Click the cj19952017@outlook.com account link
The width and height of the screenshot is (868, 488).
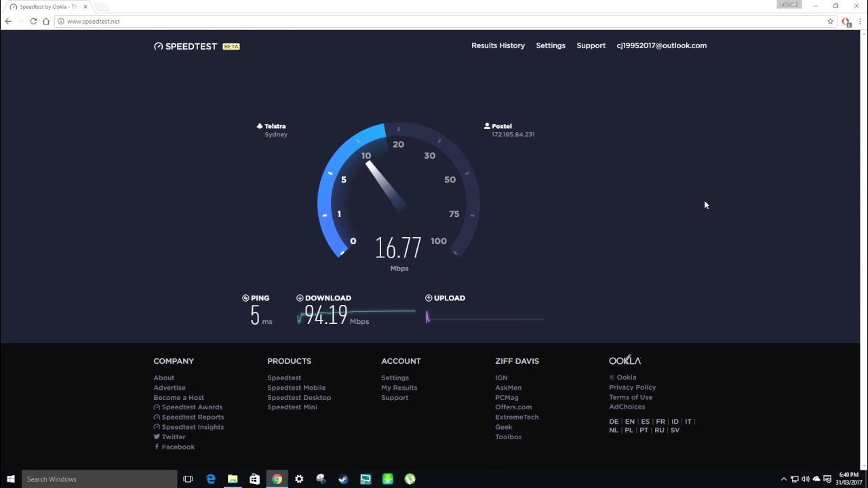tap(661, 45)
